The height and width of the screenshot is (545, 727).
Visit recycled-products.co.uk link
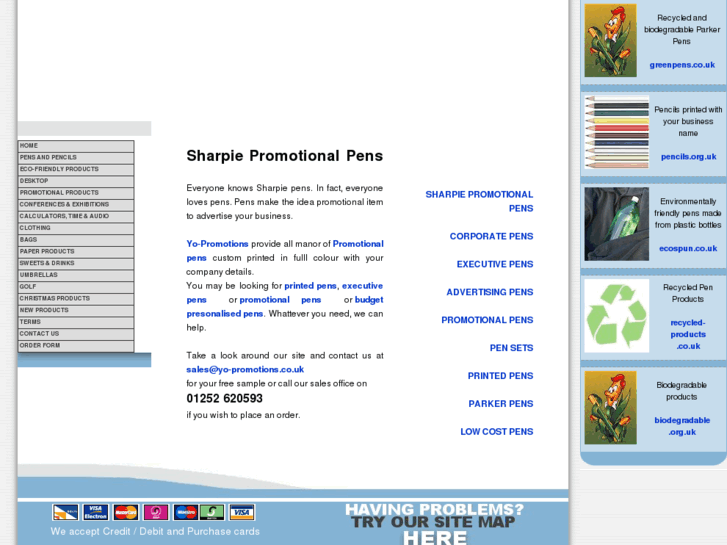click(688, 334)
